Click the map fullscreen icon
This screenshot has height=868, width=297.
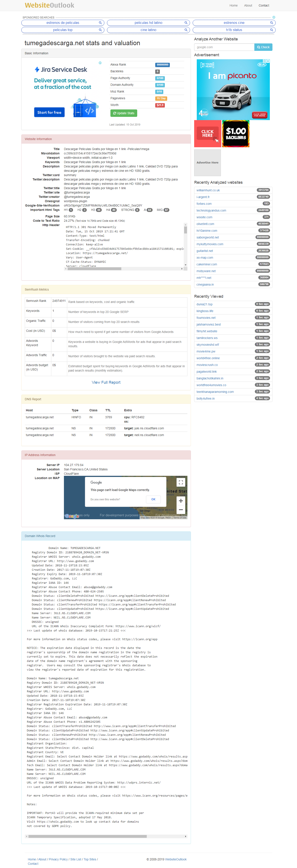(180, 482)
